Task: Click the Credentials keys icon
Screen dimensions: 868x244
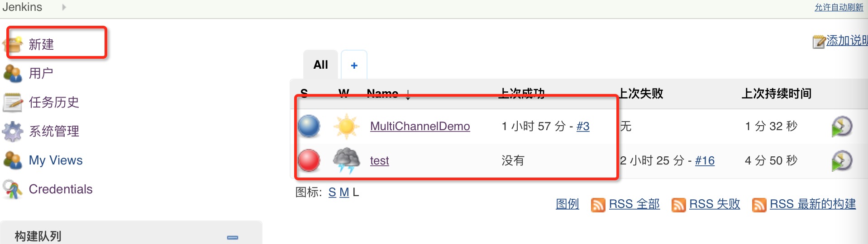Action: (x=13, y=189)
